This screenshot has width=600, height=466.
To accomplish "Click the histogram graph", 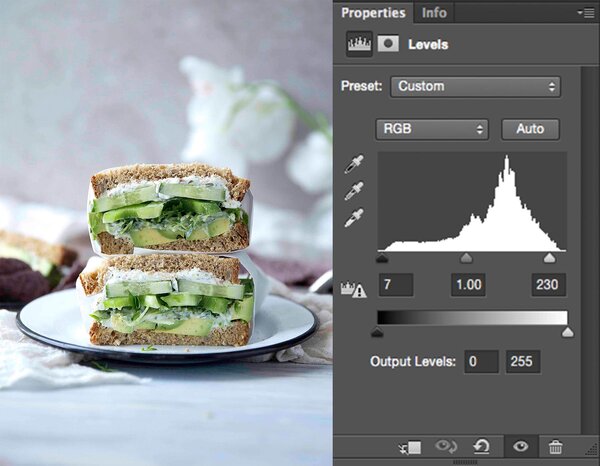I will pyautogui.click(x=472, y=202).
